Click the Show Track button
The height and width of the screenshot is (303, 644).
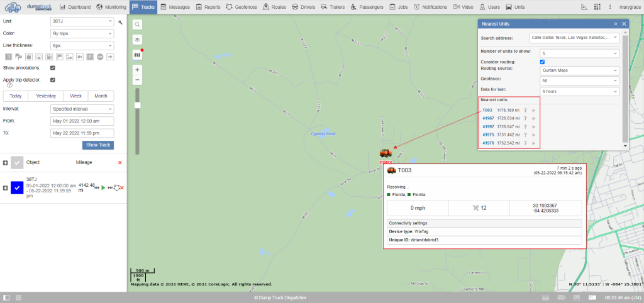[97, 145]
